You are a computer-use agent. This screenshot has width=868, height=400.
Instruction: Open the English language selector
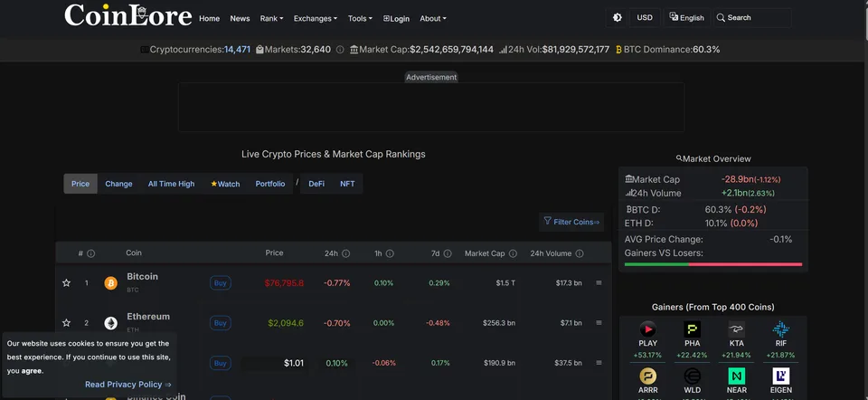pyautogui.click(x=686, y=18)
